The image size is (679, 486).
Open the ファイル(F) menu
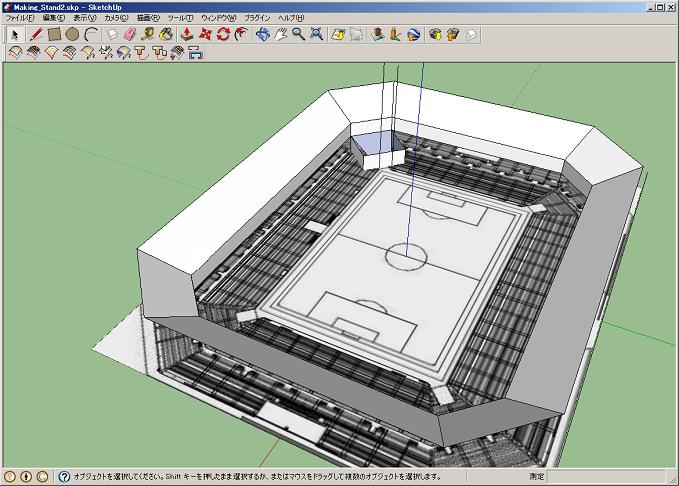click(x=20, y=18)
